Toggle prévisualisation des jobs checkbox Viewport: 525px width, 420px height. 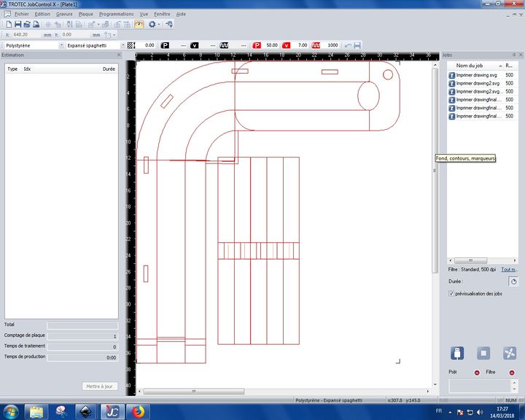pyautogui.click(x=452, y=293)
